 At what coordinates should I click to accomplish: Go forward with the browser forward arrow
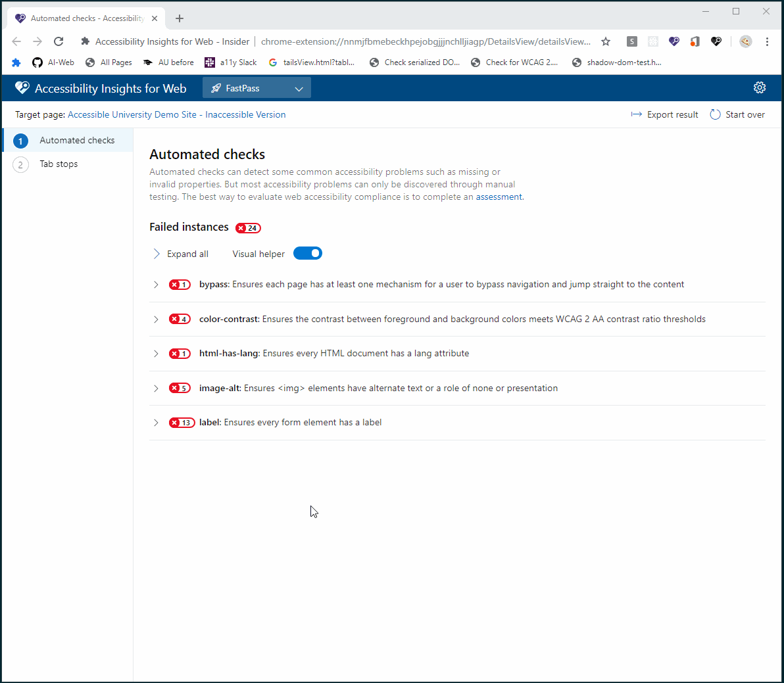tap(37, 41)
